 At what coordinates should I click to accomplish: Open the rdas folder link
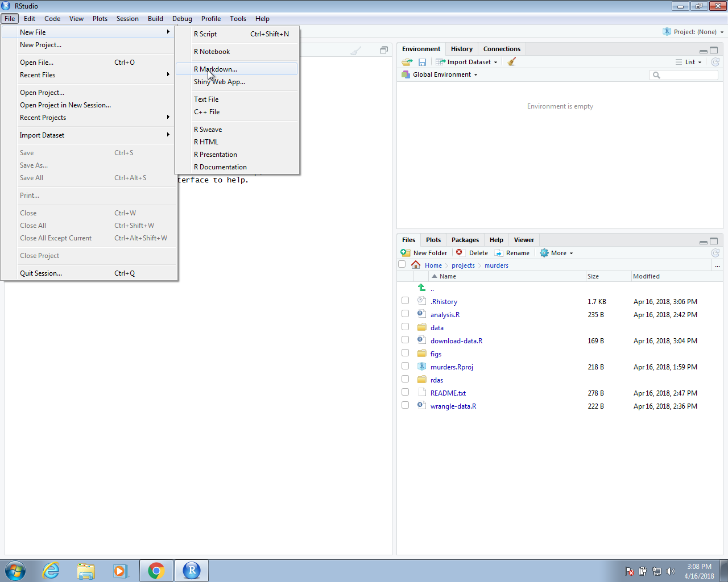(x=437, y=380)
